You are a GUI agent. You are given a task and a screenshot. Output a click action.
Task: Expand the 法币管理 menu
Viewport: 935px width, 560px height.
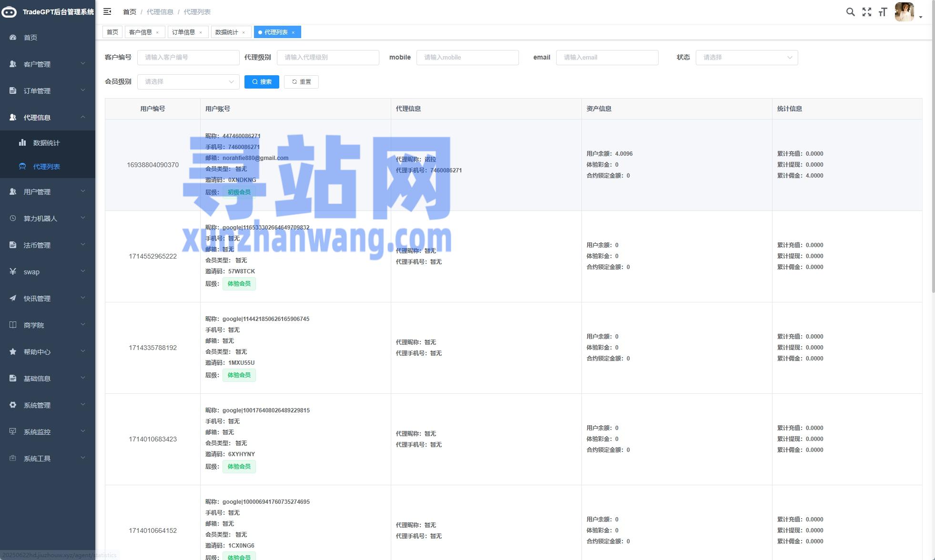(83, 244)
